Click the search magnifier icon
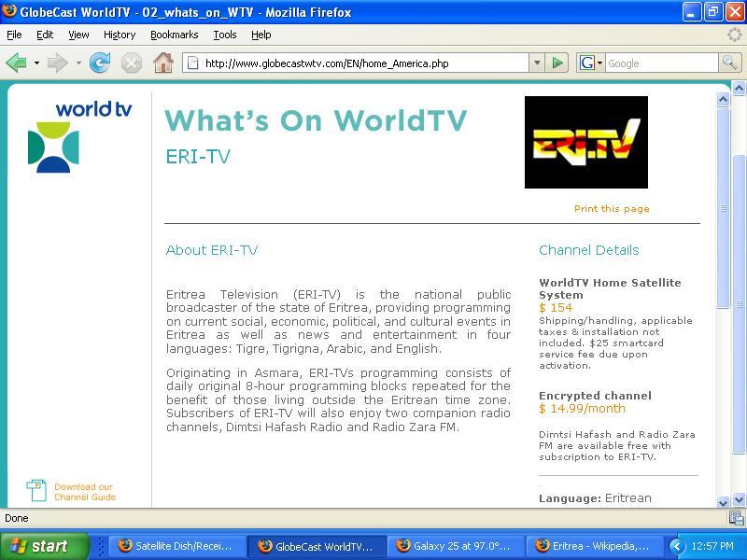This screenshot has height=560, width=747. [729, 63]
